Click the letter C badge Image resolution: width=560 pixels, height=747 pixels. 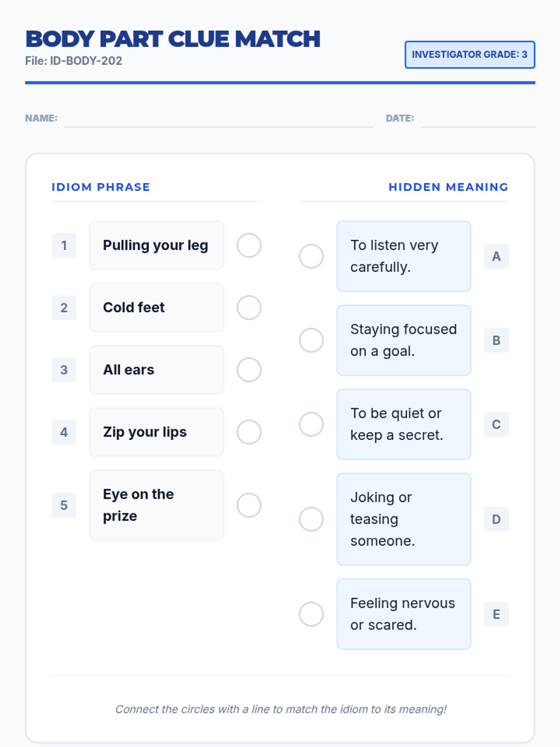[x=496, y=424]
